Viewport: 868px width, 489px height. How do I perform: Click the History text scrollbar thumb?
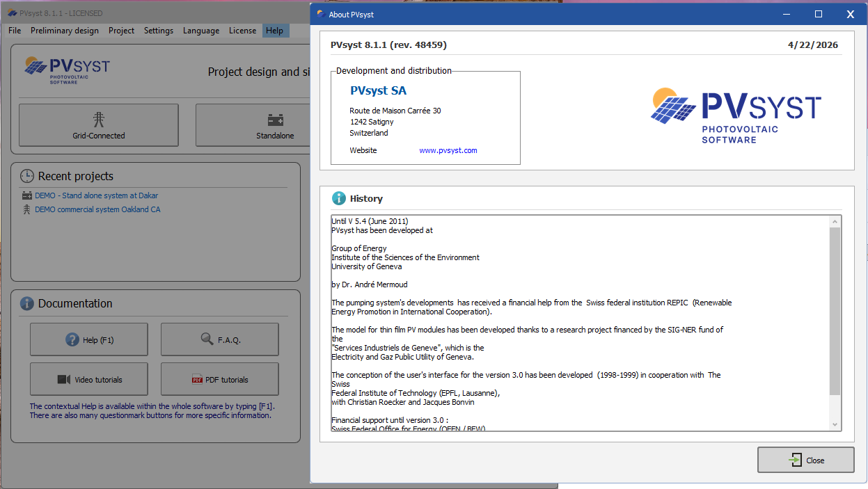pyautogui.click(x=835, y=311)
